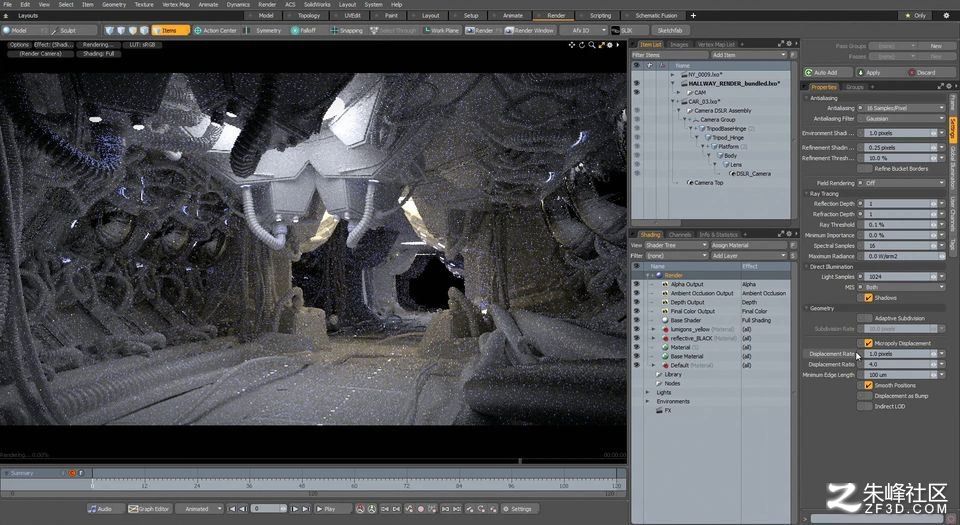
Task: Open the timeline Settings gear
Action: point(520,508)
